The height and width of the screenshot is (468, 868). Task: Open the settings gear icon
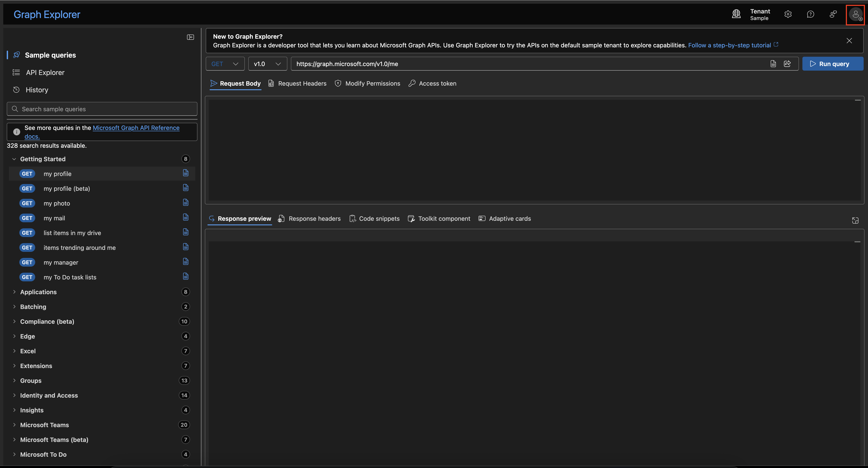pos(788,14)
